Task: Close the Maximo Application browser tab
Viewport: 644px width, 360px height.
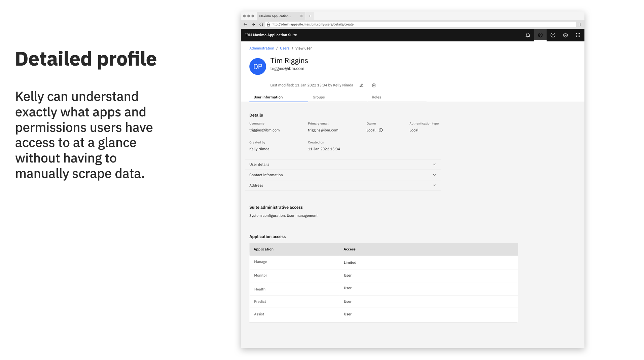Action: click(x=301, y=16)
